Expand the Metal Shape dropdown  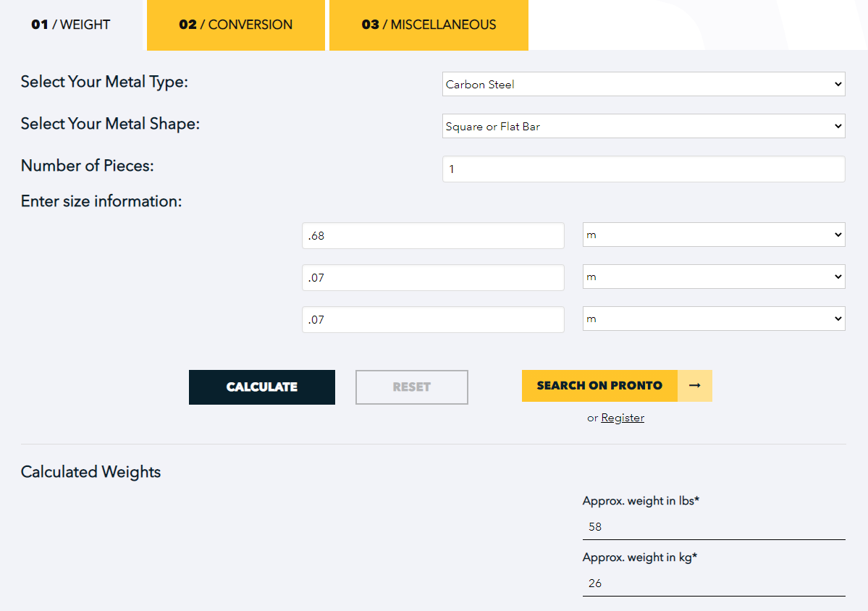click(643, 126)
